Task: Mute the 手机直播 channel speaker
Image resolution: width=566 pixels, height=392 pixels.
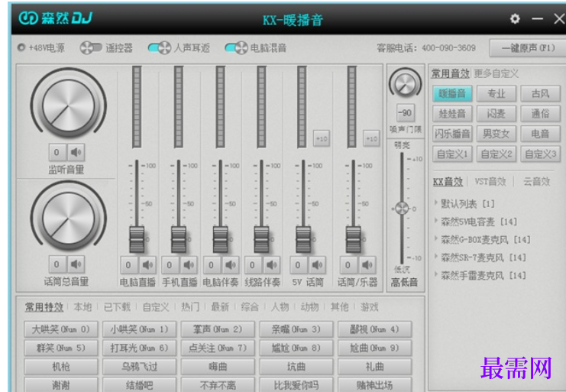Action: pos(189,265)
